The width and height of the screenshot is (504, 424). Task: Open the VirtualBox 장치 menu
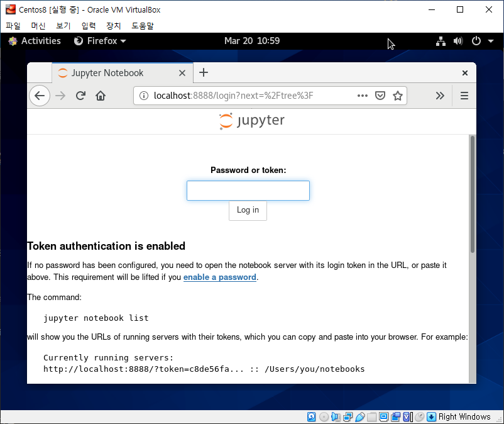tap(114, 26)
